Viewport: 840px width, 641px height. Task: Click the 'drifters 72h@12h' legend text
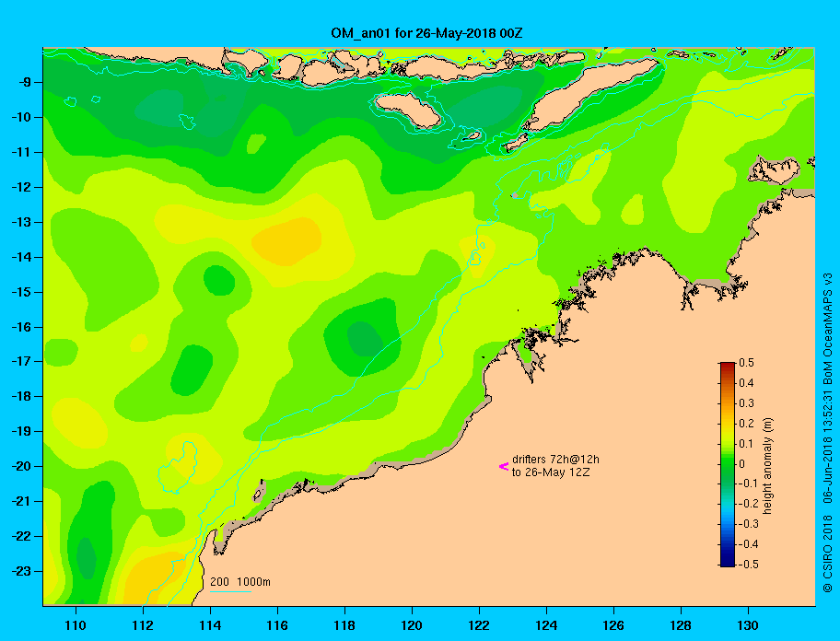click(x=555, y=460)
